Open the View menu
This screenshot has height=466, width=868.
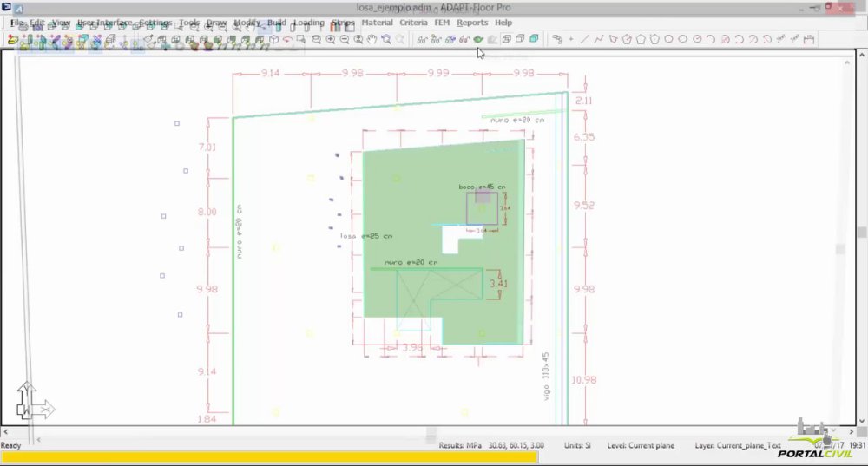click(x=61, y=23)
